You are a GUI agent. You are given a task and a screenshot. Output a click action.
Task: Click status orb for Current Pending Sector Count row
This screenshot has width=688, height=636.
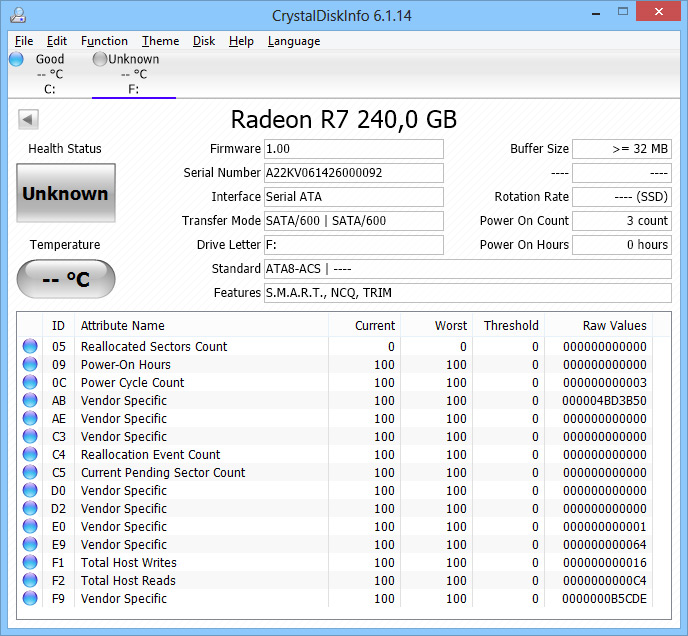point(30,472)
